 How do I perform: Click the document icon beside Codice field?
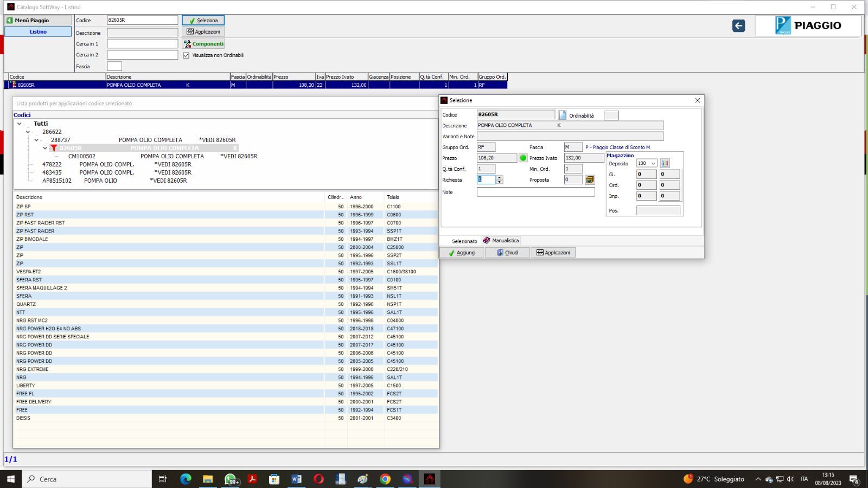coord(562,115)
